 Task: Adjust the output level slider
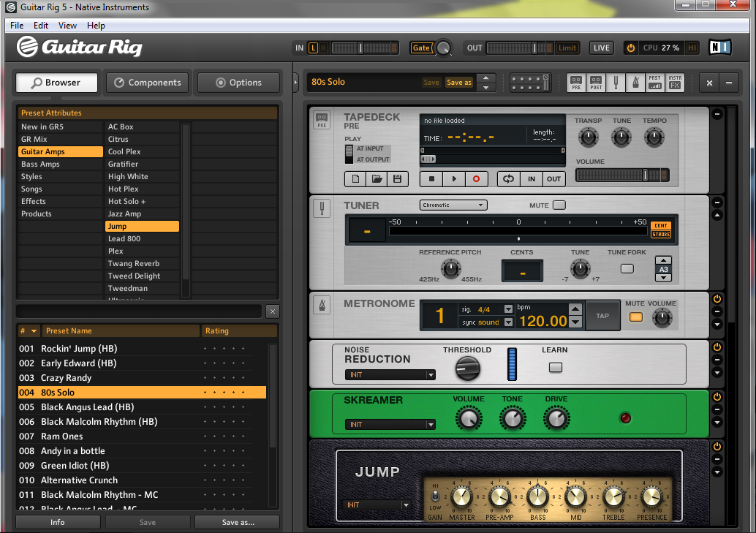point(520,48)
